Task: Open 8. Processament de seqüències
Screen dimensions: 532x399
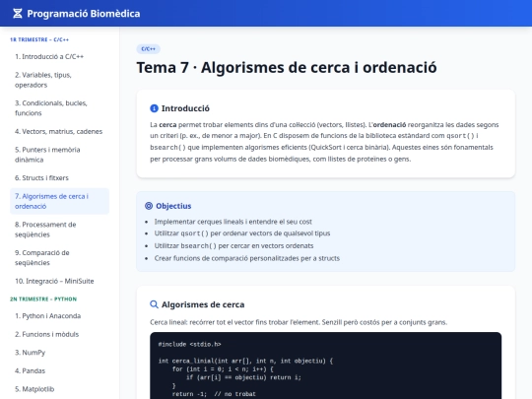Action: (x=60, y=230)
